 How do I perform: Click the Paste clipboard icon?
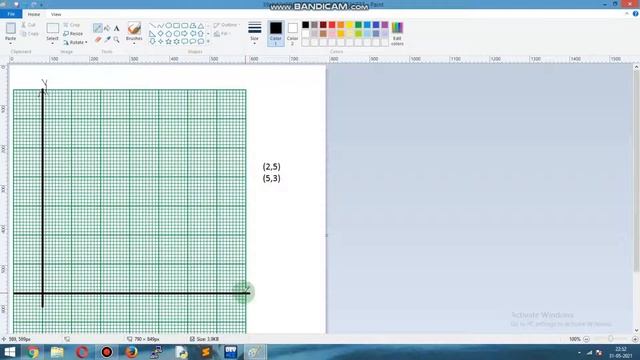click(x=11, y=28)
